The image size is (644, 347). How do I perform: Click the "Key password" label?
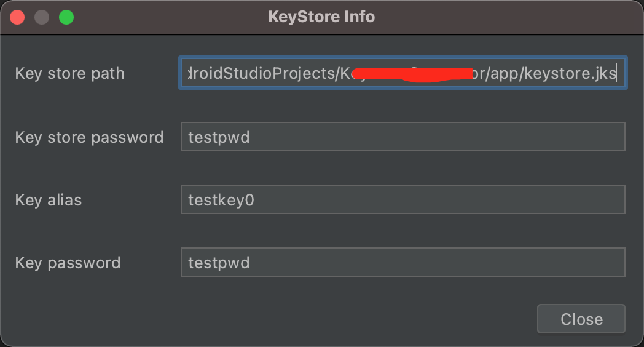(68, 263)
